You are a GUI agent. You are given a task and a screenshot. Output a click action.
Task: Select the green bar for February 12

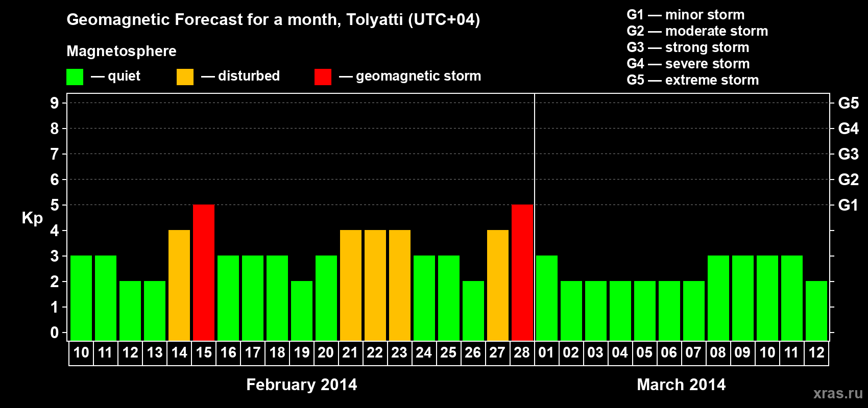pyautogui.click(x=130, y=311)
